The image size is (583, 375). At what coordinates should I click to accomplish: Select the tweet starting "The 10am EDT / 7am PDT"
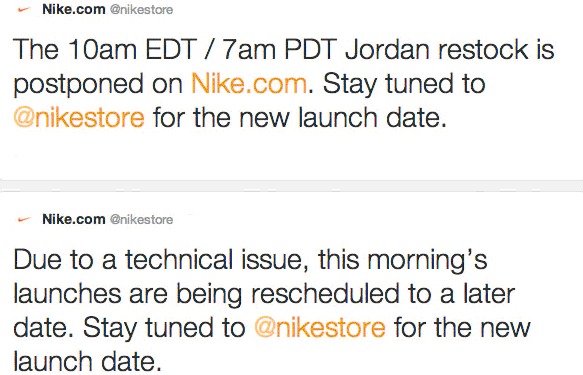click(292, 90)
